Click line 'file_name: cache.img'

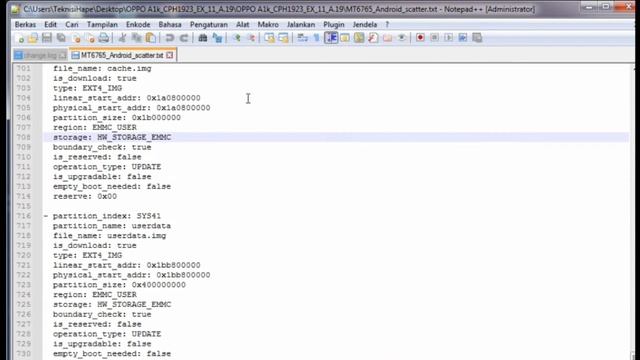click(x=102, y=69)
